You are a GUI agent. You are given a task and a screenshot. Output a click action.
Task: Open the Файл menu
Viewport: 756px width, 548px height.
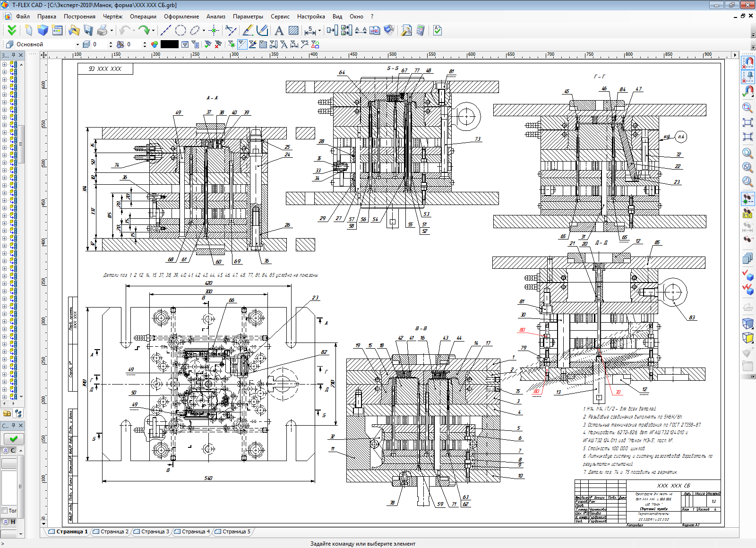tap(23, 16)
